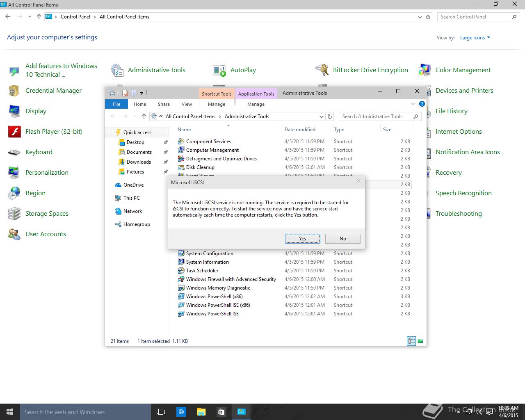Select Quick access in the navigation pane
Screen dimensions: 525x420
137,132
